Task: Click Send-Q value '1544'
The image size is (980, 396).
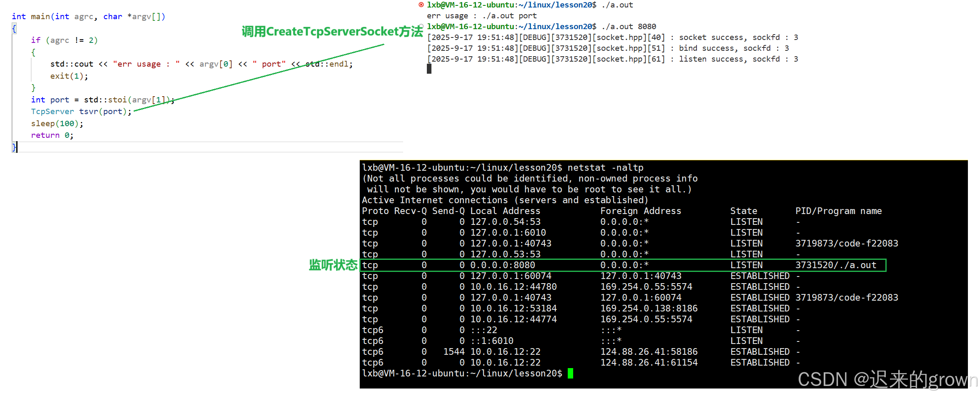Action: coord(454,352)
